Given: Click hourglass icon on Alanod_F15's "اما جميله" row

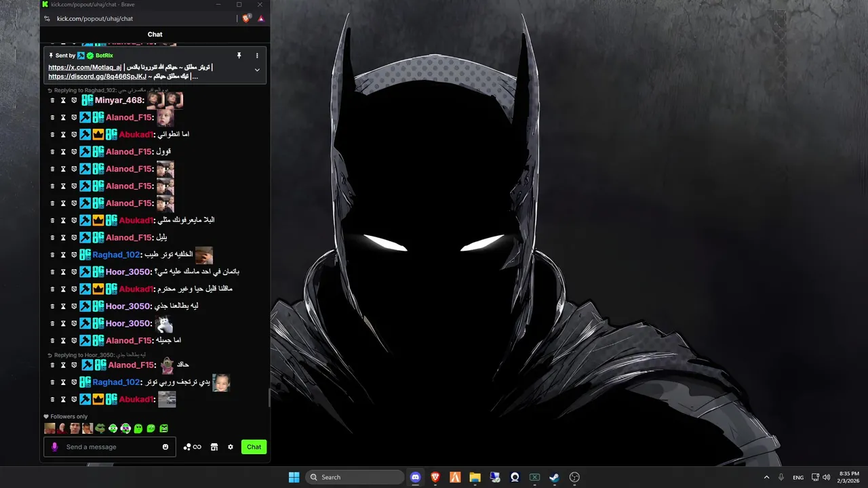Looking at the screenshot, I should pyautogui.click(x=63, y=341).
